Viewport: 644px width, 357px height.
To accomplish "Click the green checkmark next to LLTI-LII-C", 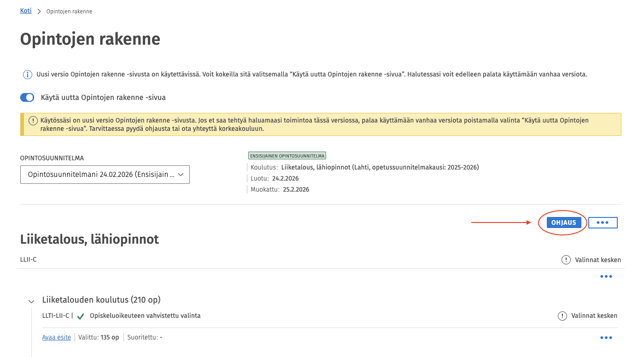I will [81, 316].
